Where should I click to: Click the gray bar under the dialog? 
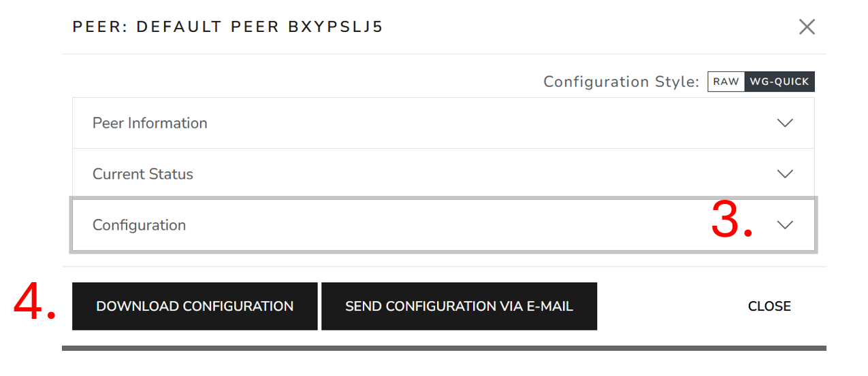click(x=444, y=348)
